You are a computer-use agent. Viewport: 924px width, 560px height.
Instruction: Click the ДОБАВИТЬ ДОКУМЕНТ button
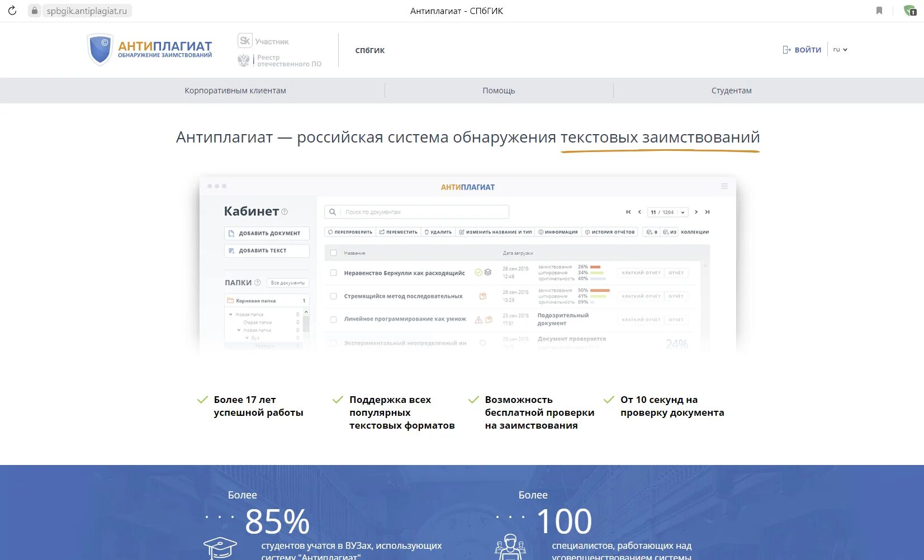(x=267, y=234)
